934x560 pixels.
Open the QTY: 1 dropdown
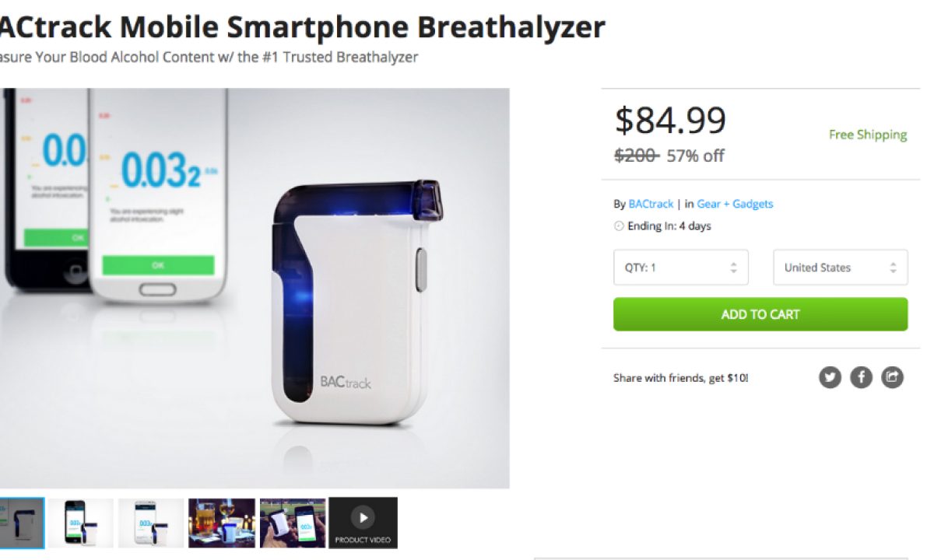coord(681,268)
